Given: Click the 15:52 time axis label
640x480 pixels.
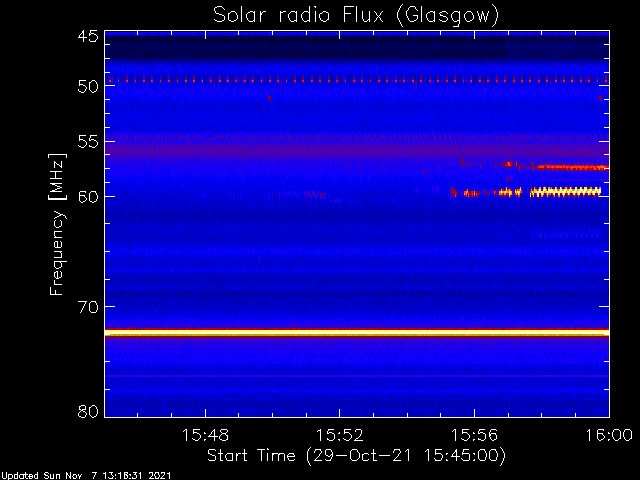Looking at the screenshot, I should tap(340, 435).
